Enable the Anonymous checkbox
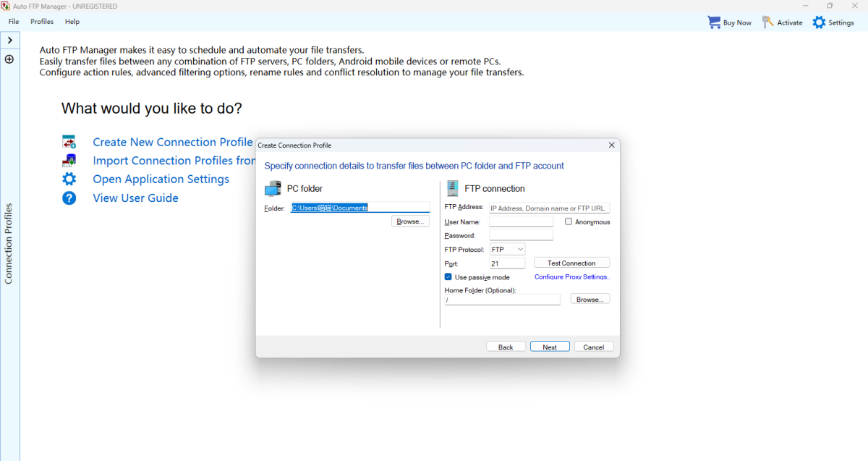 point(569,221)
